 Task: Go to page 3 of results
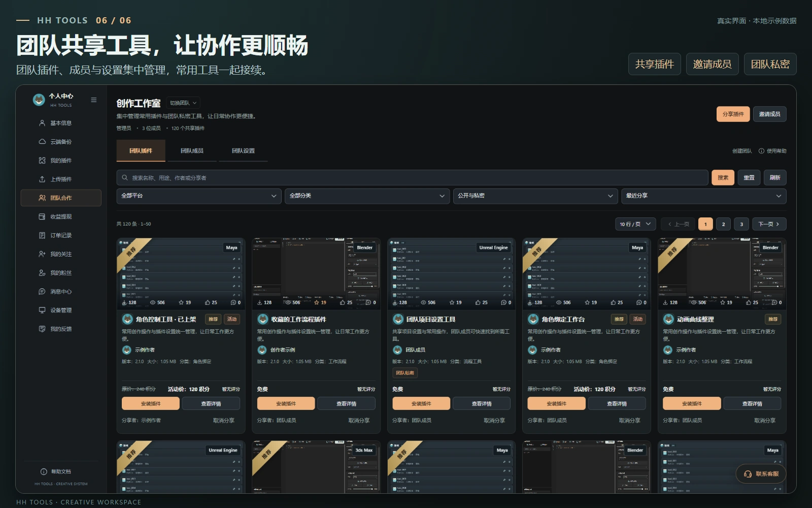(x=741, y=224)
